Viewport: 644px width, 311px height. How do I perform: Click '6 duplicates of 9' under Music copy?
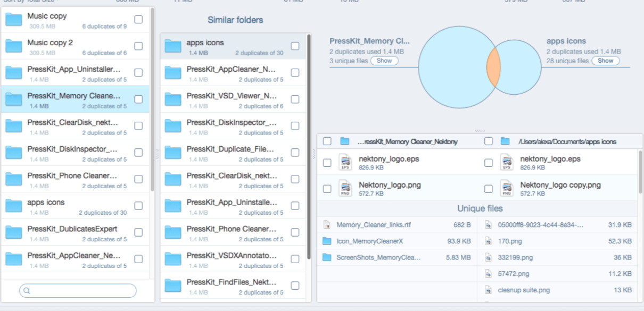pos(104,26)
